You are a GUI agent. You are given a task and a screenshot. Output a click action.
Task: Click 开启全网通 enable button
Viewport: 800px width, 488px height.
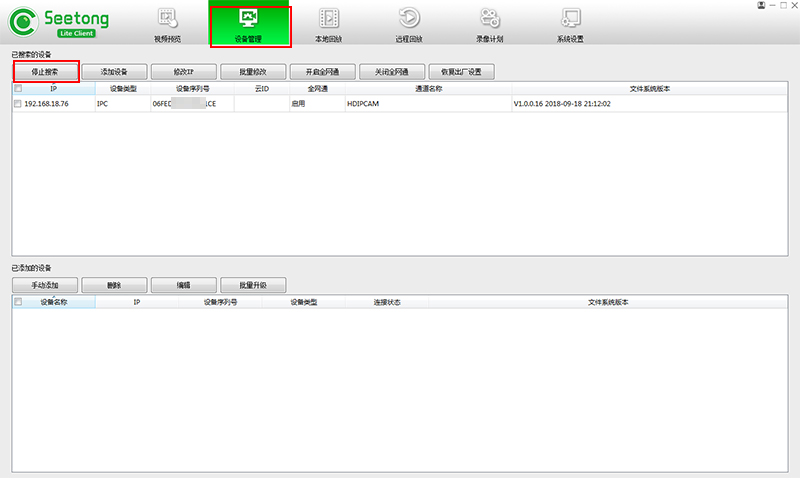(x=323, y=72)
